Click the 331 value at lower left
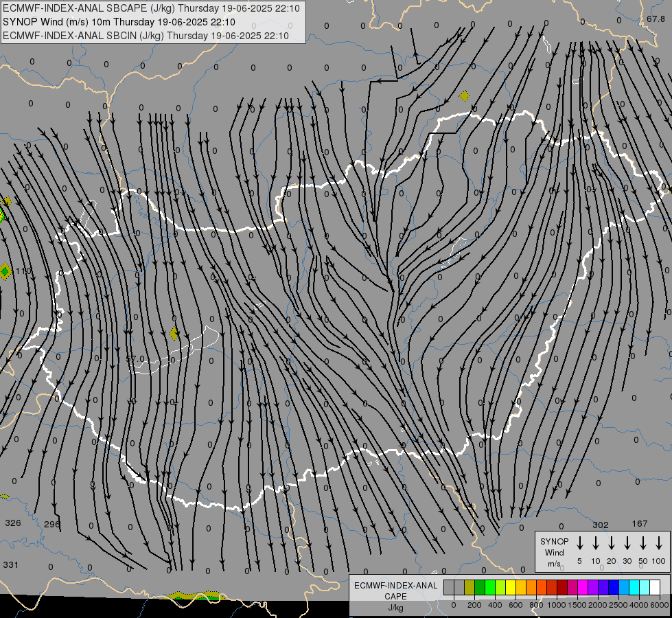 (11, 565)
